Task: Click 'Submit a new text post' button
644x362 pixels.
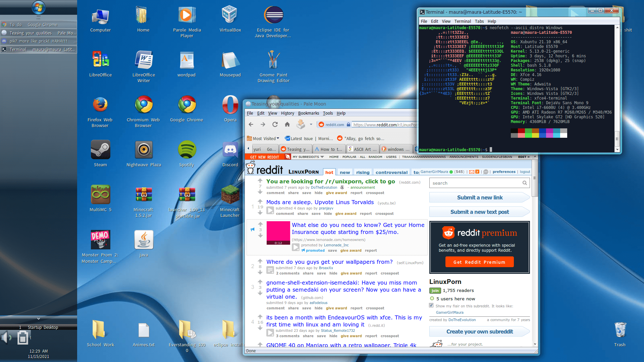Action: [480, 212]
